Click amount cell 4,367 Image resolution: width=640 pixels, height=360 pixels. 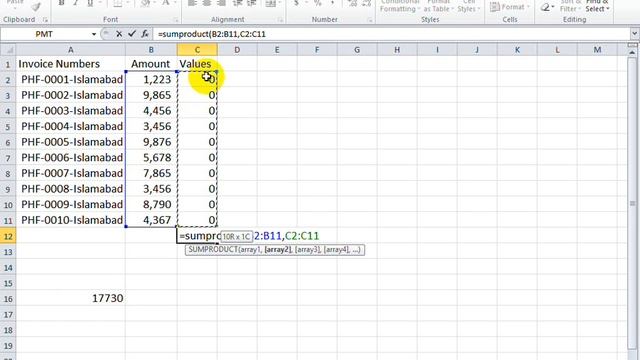(x=151, y=220)
